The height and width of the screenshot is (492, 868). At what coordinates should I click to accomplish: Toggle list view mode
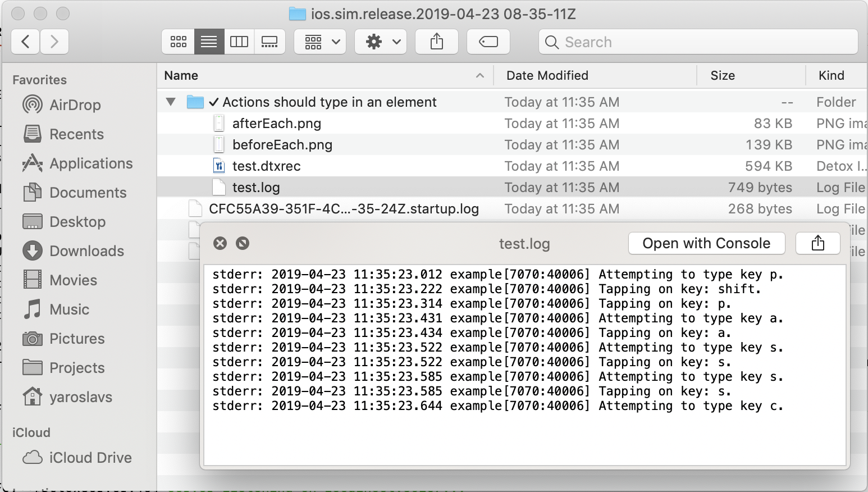click(209, 41)
